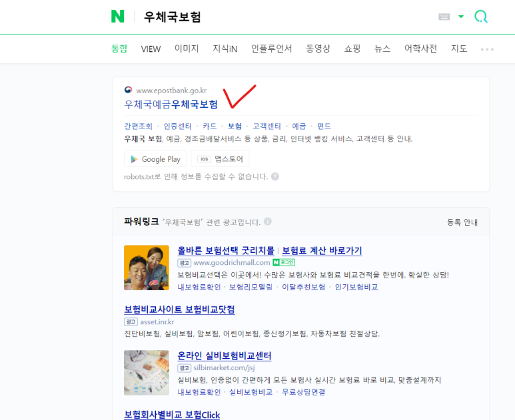Viewport: 515px width, 420px height.
Task: Click the 광고 badge beside silbimarket.com
Action: click(185, 368)
